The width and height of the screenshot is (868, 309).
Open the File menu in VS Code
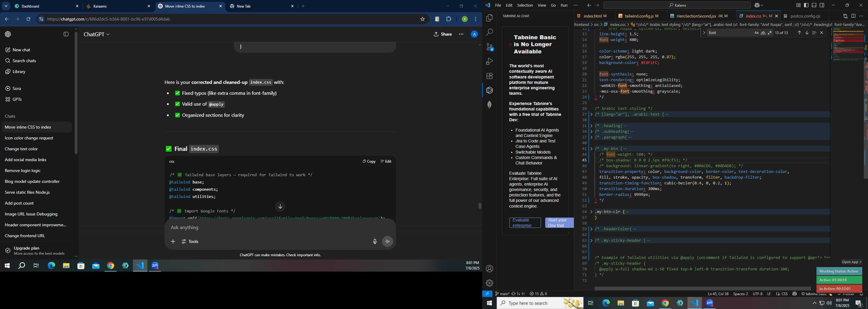click(x=498, y=5)
